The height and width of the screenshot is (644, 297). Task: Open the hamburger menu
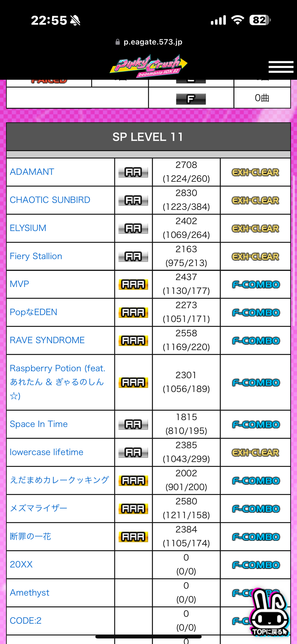click(x=281, y=67)
